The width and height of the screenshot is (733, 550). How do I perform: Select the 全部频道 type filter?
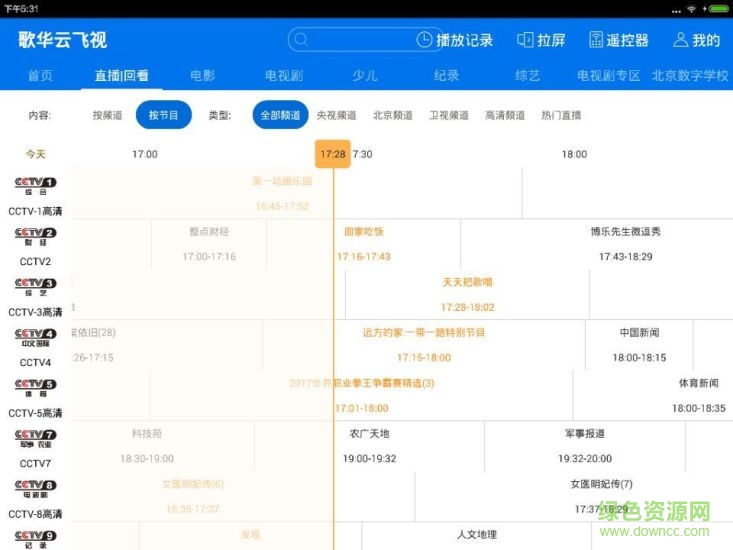(x=280, y=115)
